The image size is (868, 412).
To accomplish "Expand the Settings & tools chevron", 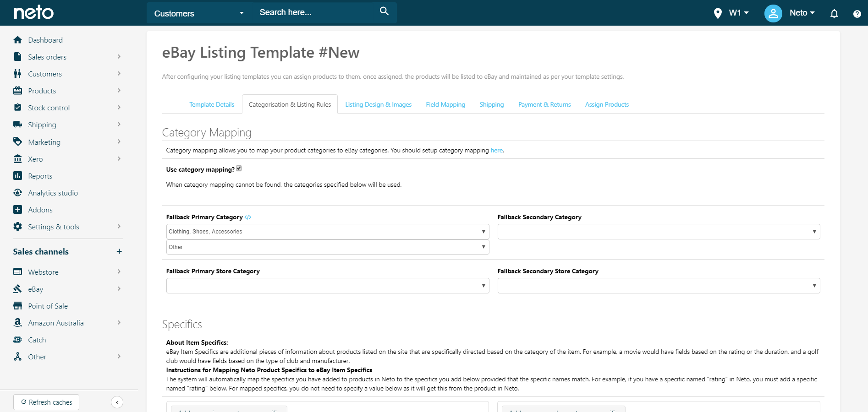I will [119, 227].
